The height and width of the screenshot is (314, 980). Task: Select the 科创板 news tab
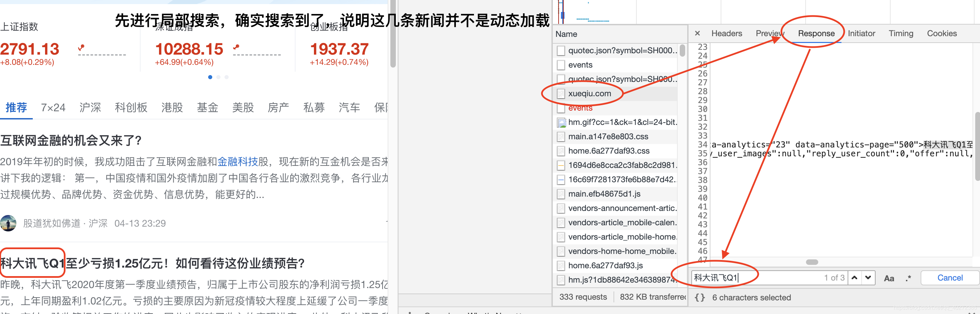tap(131, 108)
